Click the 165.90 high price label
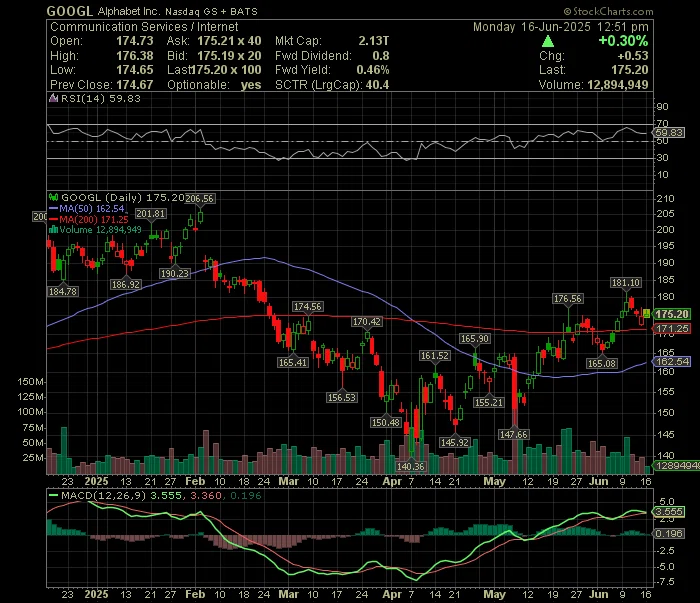 tap(475, 339)
